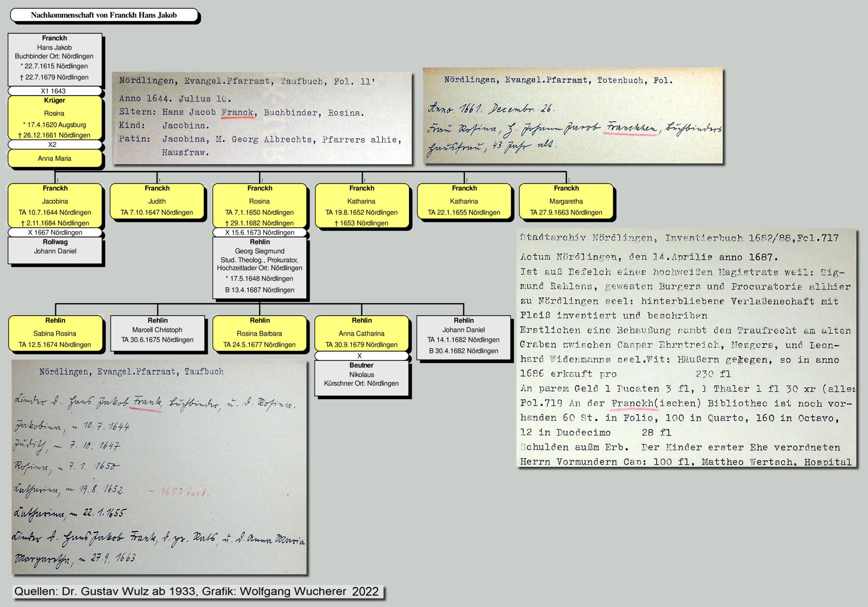This screenshot has height=607, width=868.
Task: Select Franckh Katharina born 1655 box
Action: 464,201
